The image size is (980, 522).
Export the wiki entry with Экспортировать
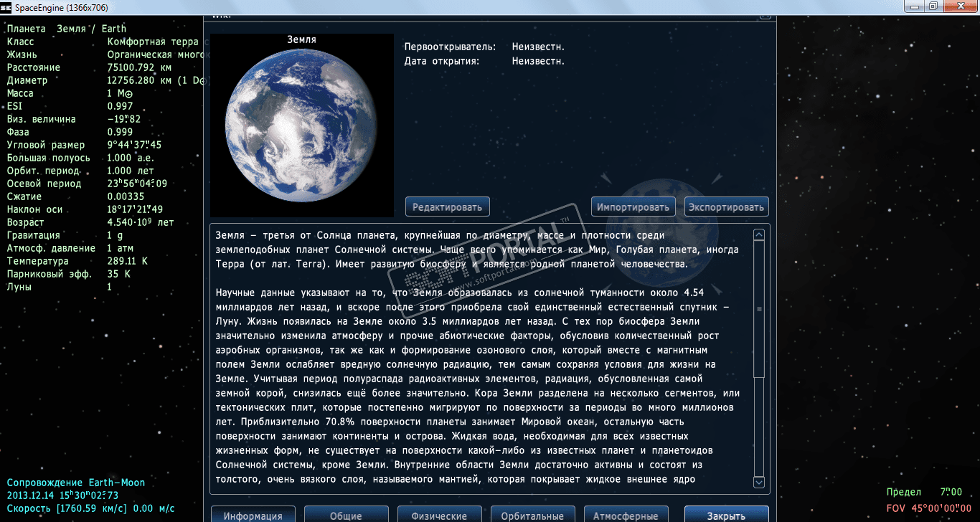[x=727, y=207]
